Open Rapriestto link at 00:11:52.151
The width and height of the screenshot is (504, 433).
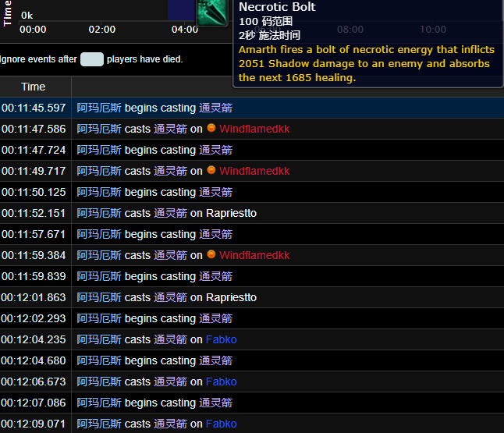click(x=231, y=213)
